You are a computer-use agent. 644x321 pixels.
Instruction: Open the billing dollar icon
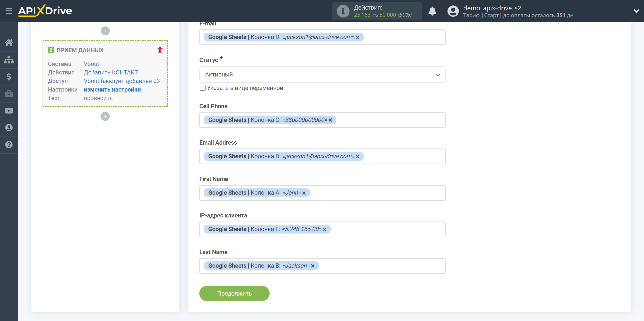click(x=9, y=76)
